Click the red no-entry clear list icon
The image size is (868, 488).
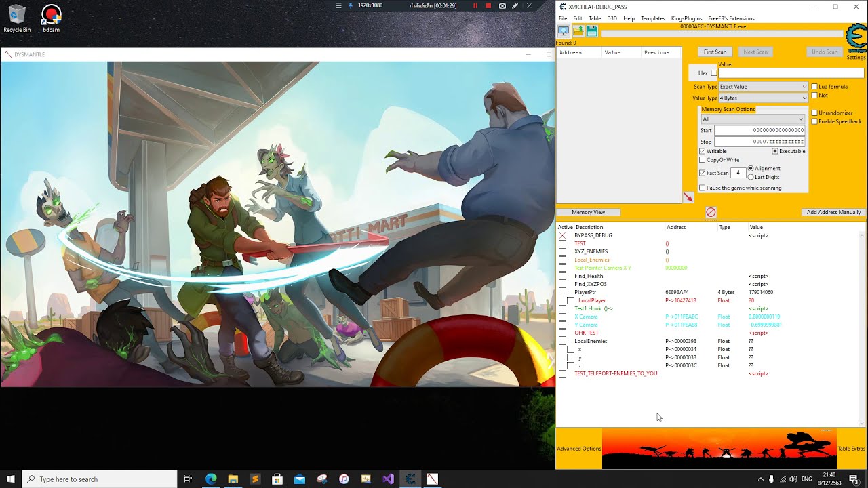click(x=711, y=212)
